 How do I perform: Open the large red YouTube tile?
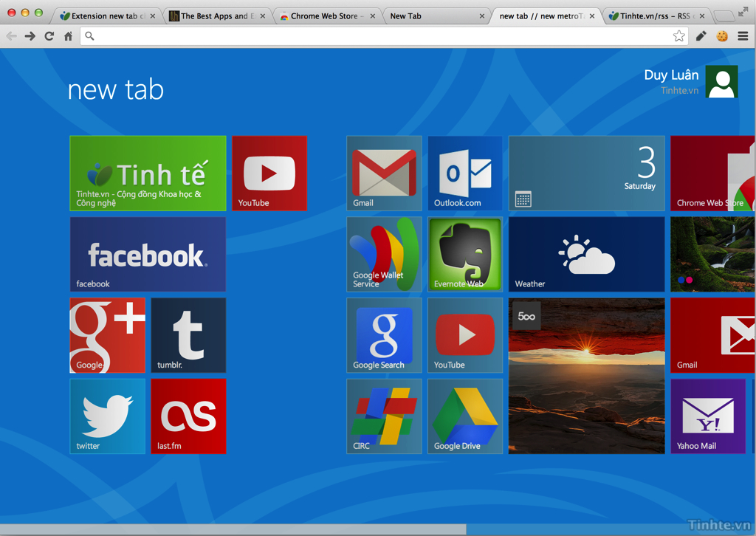269,173
